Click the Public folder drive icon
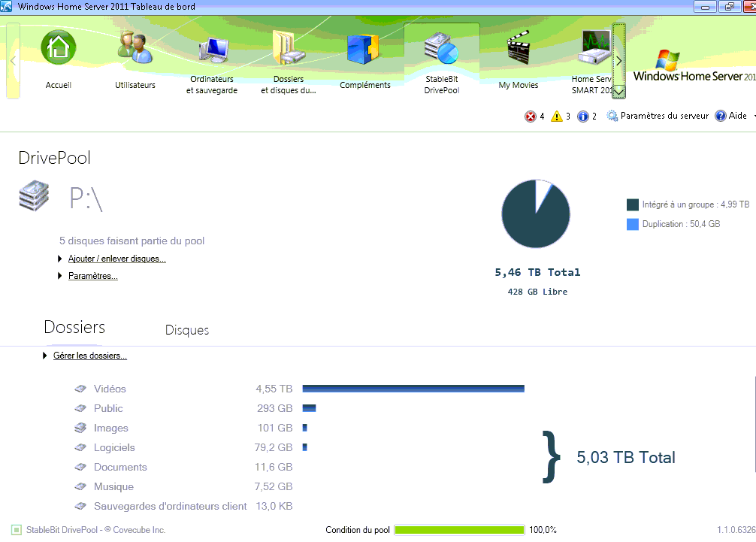This screenshot has height=542, width=756. coord(80,408)
